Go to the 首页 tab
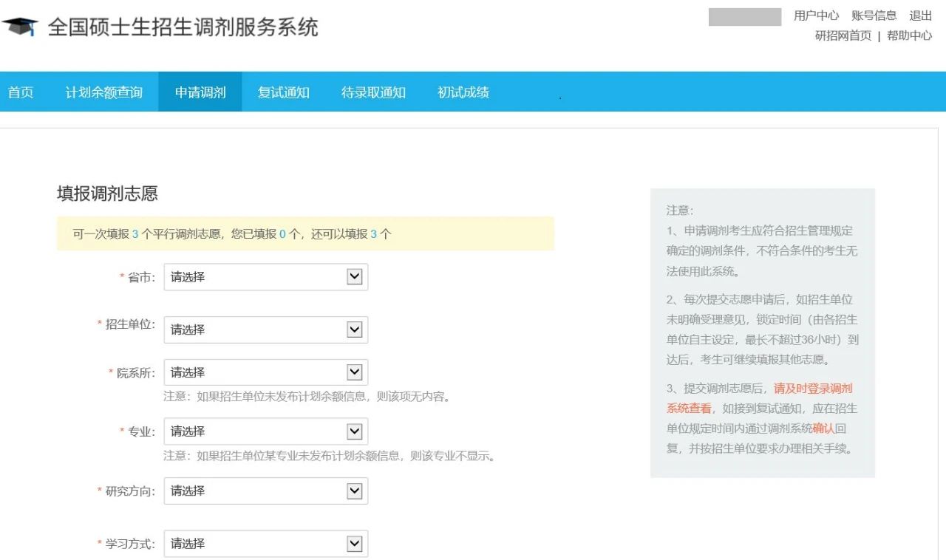Viewport: 946px width, 560px height. (x=21, y=92)
